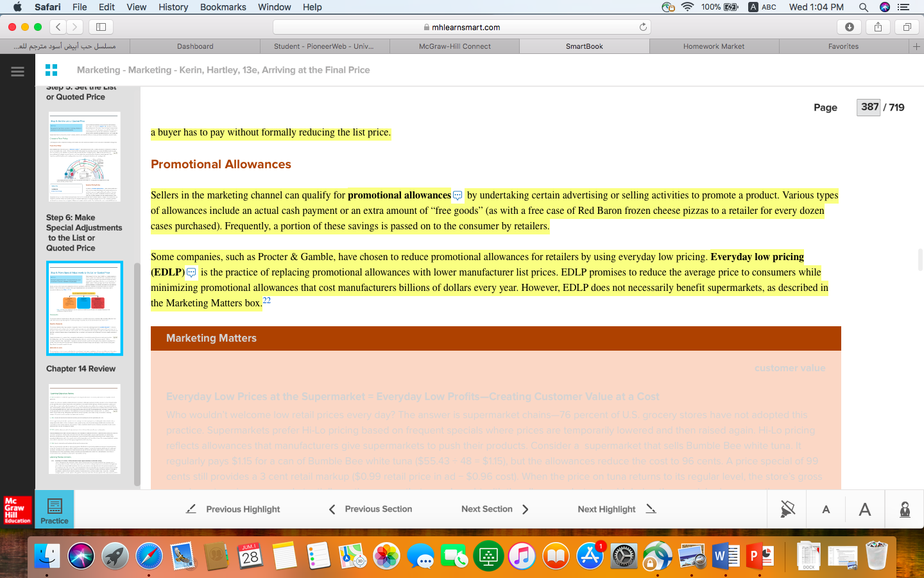The width and height of the screenshot is (924, 578).
Task: Open the note bubble beside promotional allowances
Action: click(458, 195)
